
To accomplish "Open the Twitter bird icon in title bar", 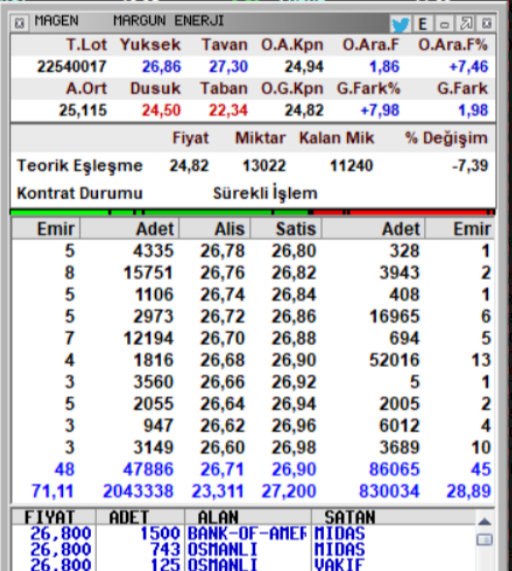I will pyautogui.click(x=400, y=24).
